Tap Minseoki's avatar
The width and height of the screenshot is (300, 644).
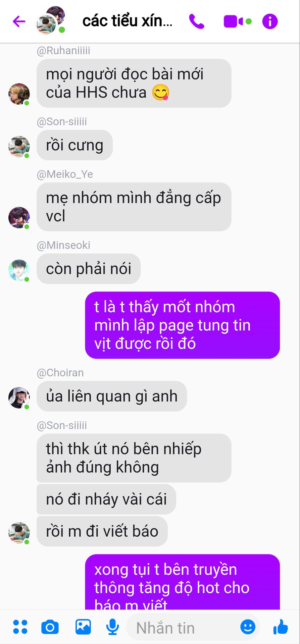19,270
